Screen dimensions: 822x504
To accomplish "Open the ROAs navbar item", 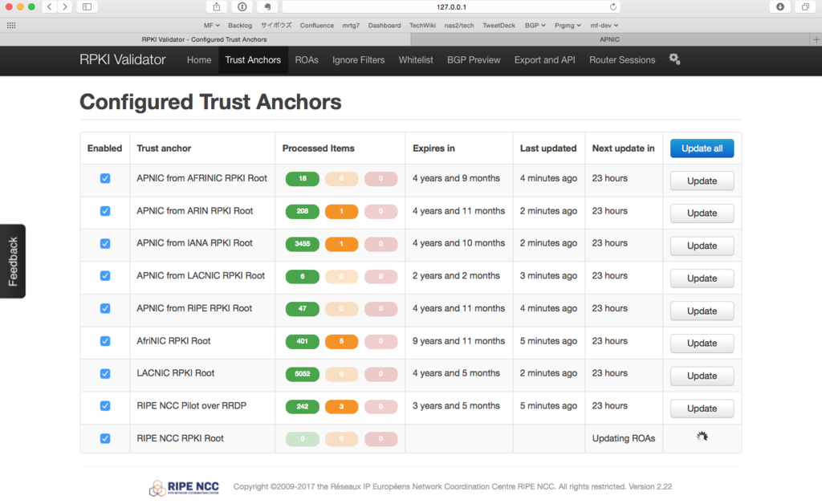I will point(307,59).
